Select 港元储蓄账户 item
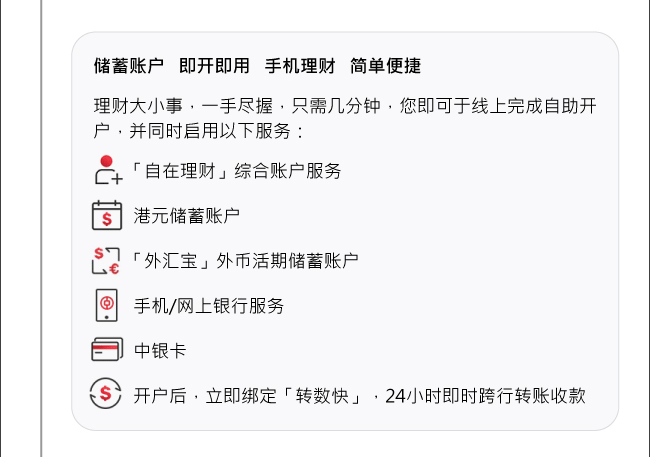Screen dimensions: 650x457 (x=187, y=216)
